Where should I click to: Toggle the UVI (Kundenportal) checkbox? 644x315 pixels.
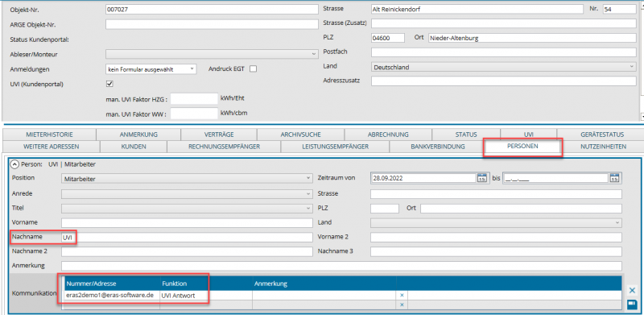point(109,84)
